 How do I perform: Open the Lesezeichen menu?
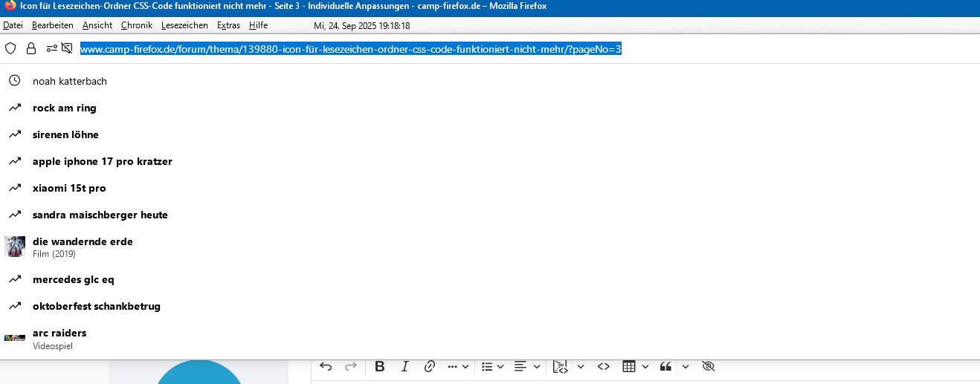click(x=184, y=25)
